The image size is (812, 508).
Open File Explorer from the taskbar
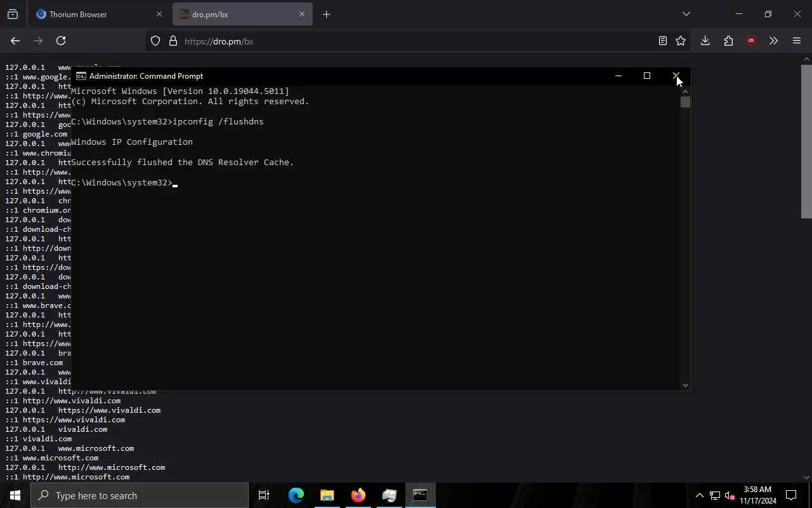pyautogui.click(x=327, y=495)
